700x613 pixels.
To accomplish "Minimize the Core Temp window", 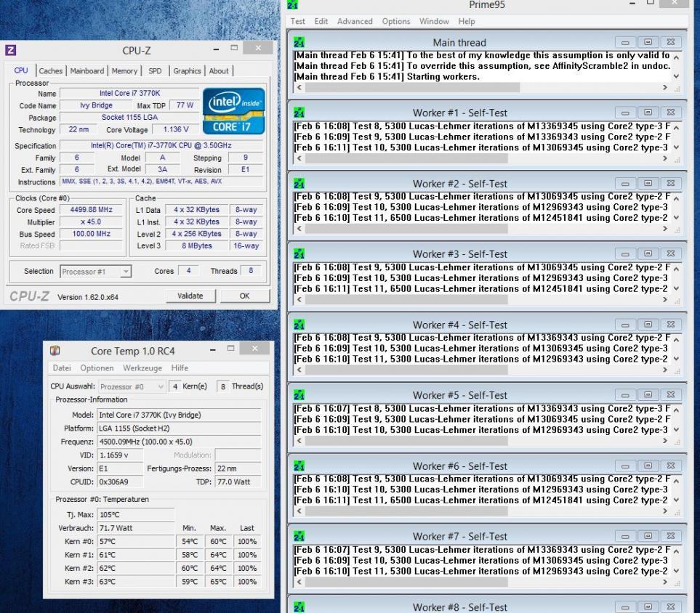I will coord(213,349).
